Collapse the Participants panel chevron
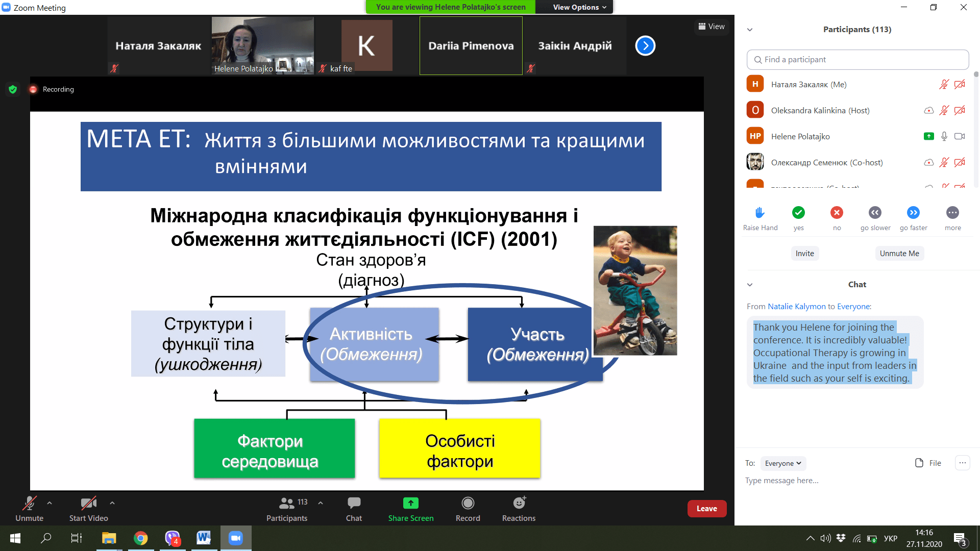 (x=750, y=30)
